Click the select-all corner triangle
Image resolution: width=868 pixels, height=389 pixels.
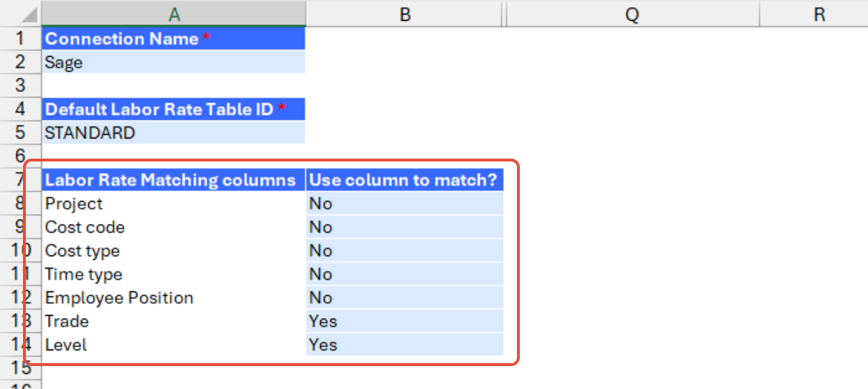[x=21, y=14]
